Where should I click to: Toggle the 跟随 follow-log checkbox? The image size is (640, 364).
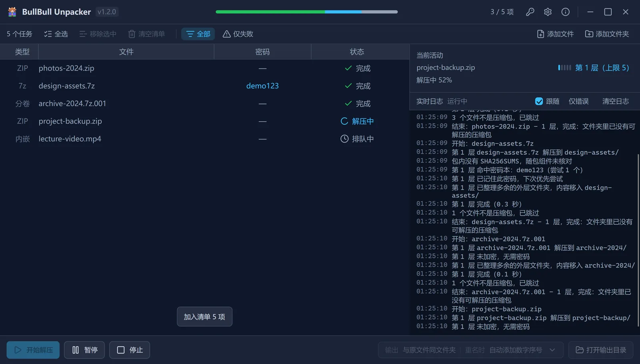pyautogui.click(x=539, y=101)
